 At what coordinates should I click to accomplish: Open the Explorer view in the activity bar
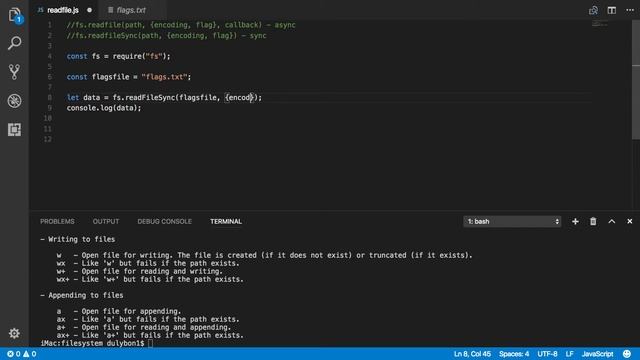[x=14, y=15]
